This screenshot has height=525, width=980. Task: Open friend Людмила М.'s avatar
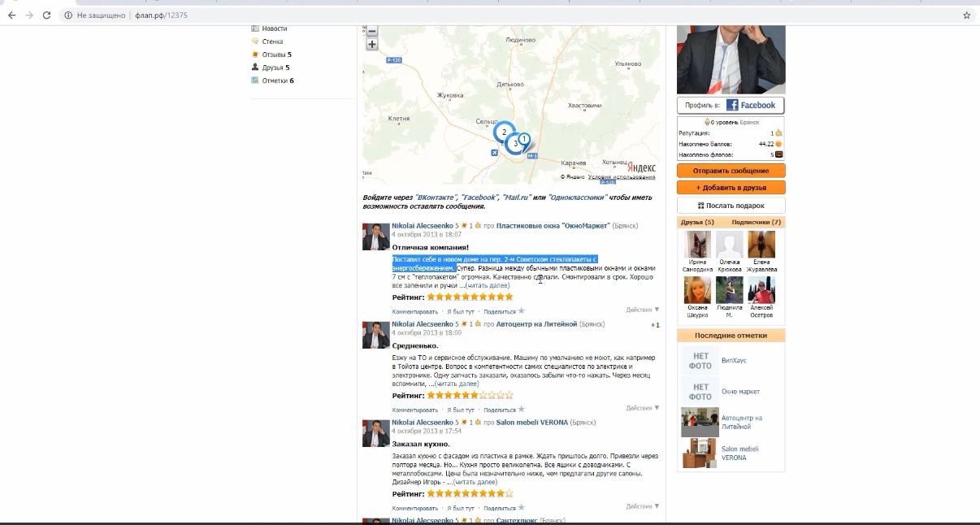(730, 290)
